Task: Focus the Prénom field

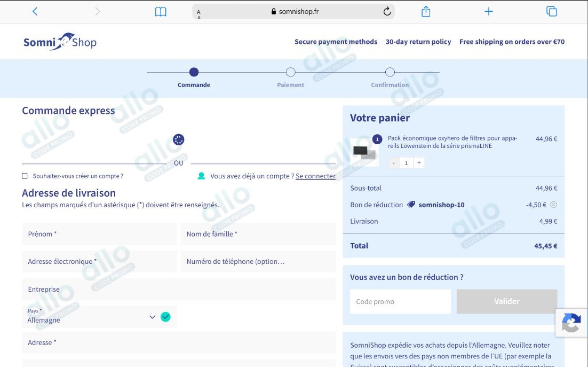Action: coord(99,234)
